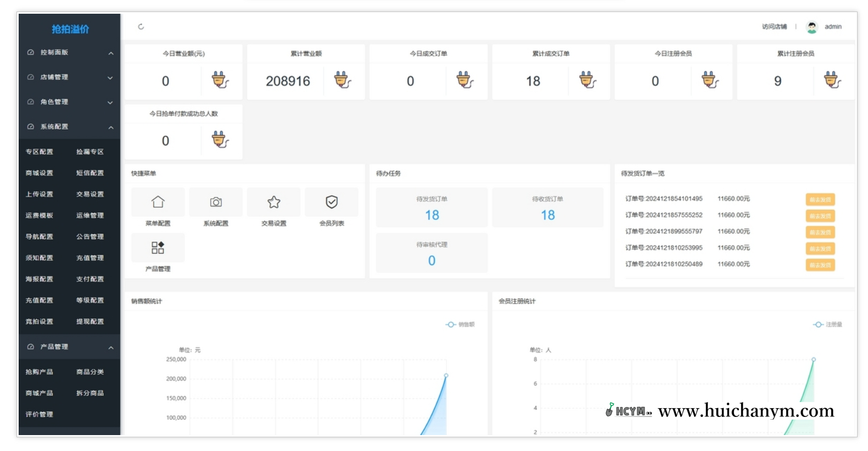Click the plug icon in 累计注册会员 card
The image size is (868, 451).
[832, 80]
